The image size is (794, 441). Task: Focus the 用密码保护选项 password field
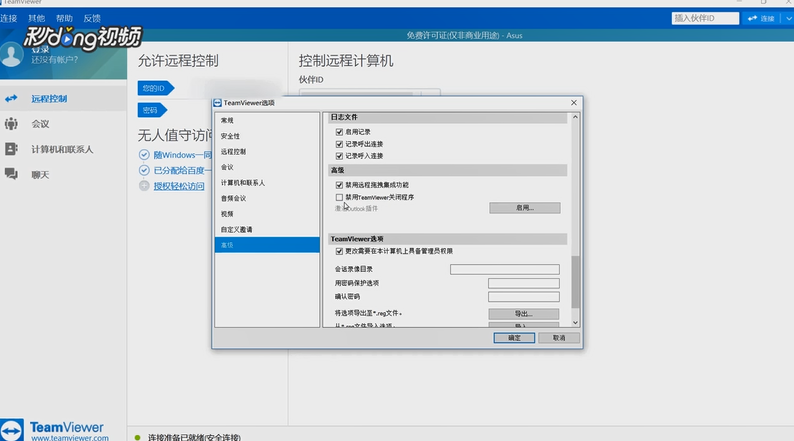click(x=524, y=283)
